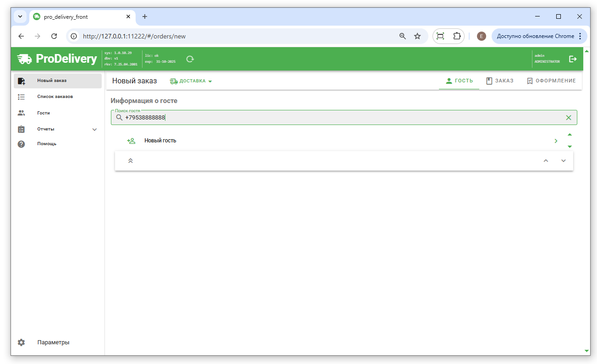Viewport: 597px width, 364px height.
Task: Switch to the Оформление tab
Action: [x=551, y=81]
